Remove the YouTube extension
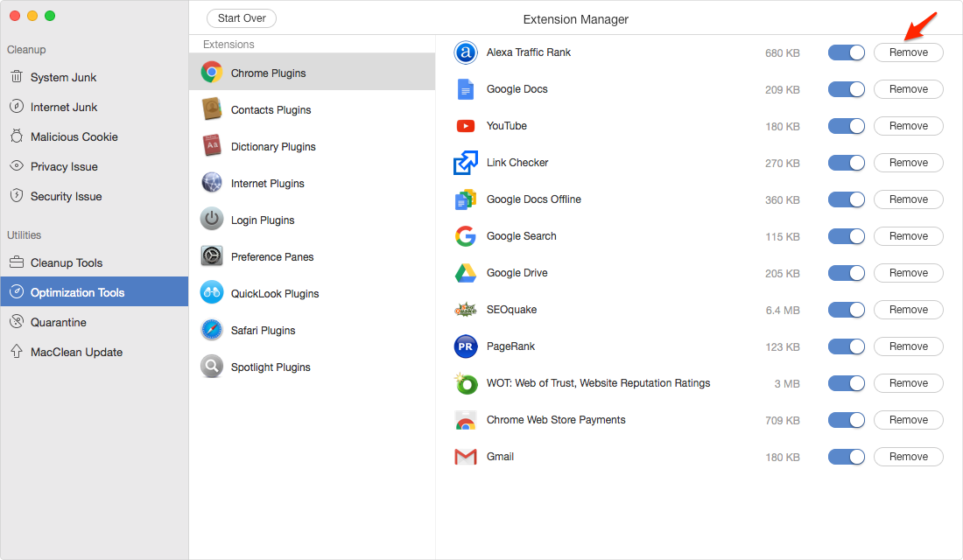The height and width of the screenshot is (560, 963). (x=909, y=126)
